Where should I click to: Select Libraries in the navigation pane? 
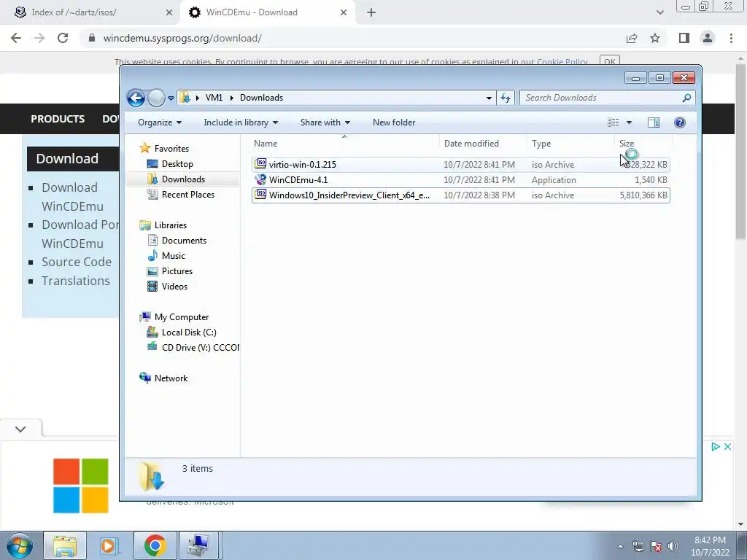[x=171, y=225]
